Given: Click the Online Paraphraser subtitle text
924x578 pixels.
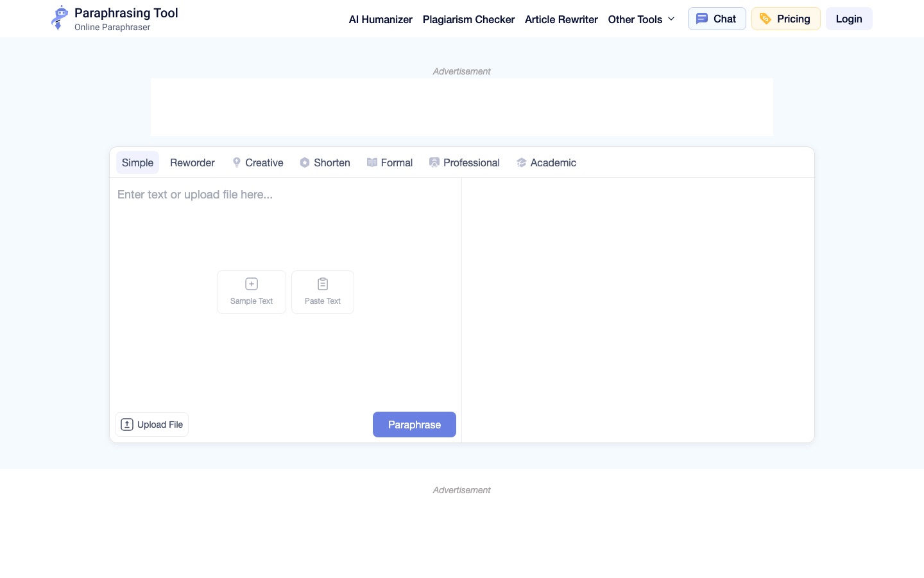Looking at the screenshot, I should pos(112,27).
